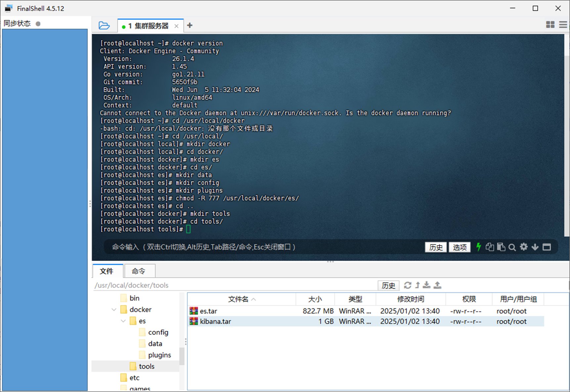
Task: Click the 同步状态 label
Action: click(x=17, y=23)
